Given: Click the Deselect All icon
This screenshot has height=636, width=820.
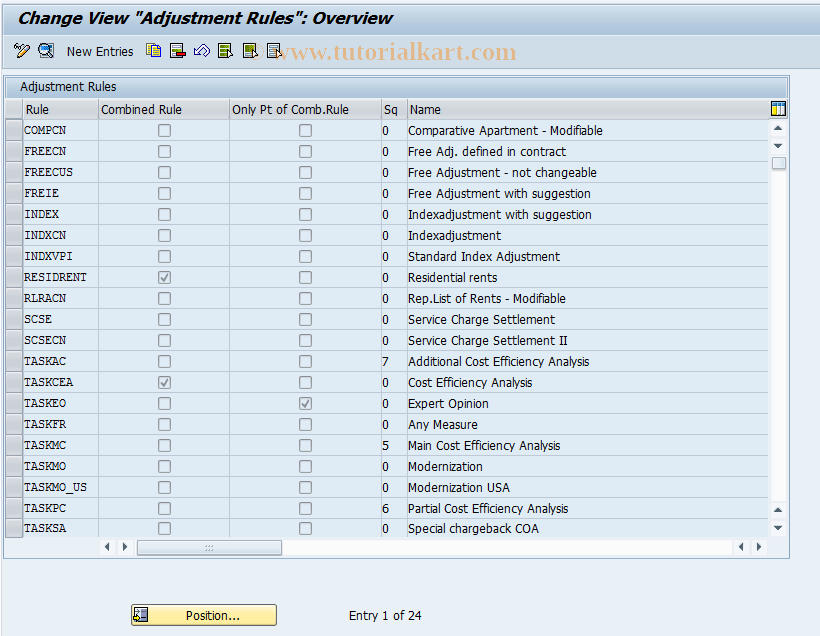Looking at the screenshot, I should coord(274,51).
